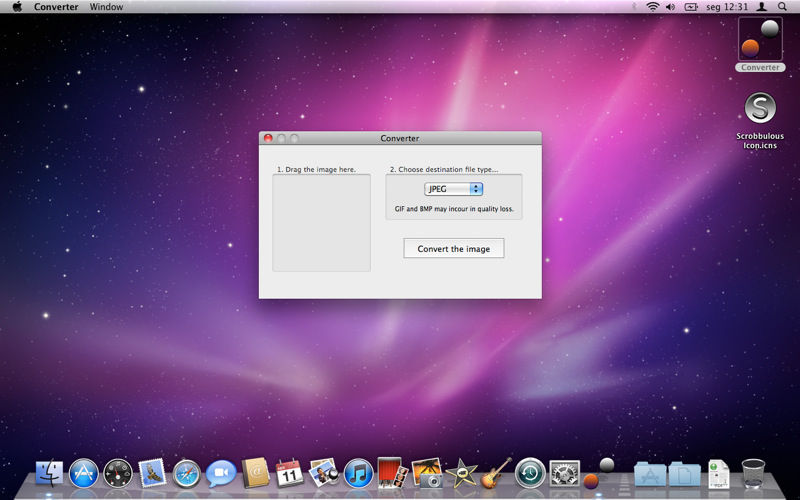The image size is (800, 500).
Task: Click the Converter app icon in the dock
Action: (599, 473)
